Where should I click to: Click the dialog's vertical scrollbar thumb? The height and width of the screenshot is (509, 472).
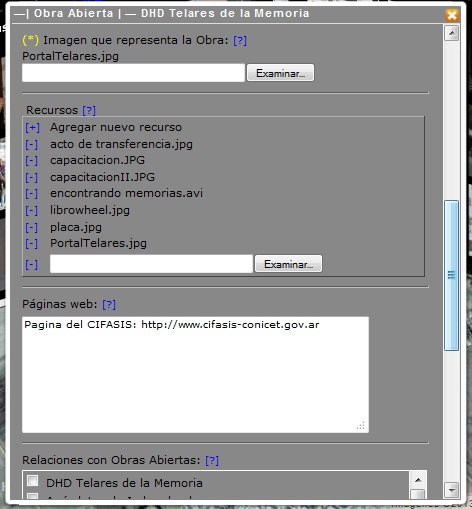(x=451, y=275)
